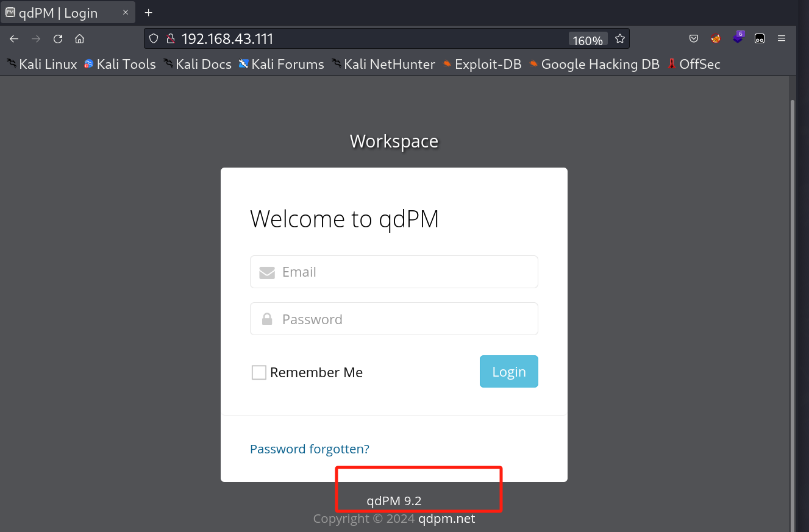This screenshot has height=532, width=809.
Task: Open the Google Hacking DB bookmark
Action: (594, 64)
